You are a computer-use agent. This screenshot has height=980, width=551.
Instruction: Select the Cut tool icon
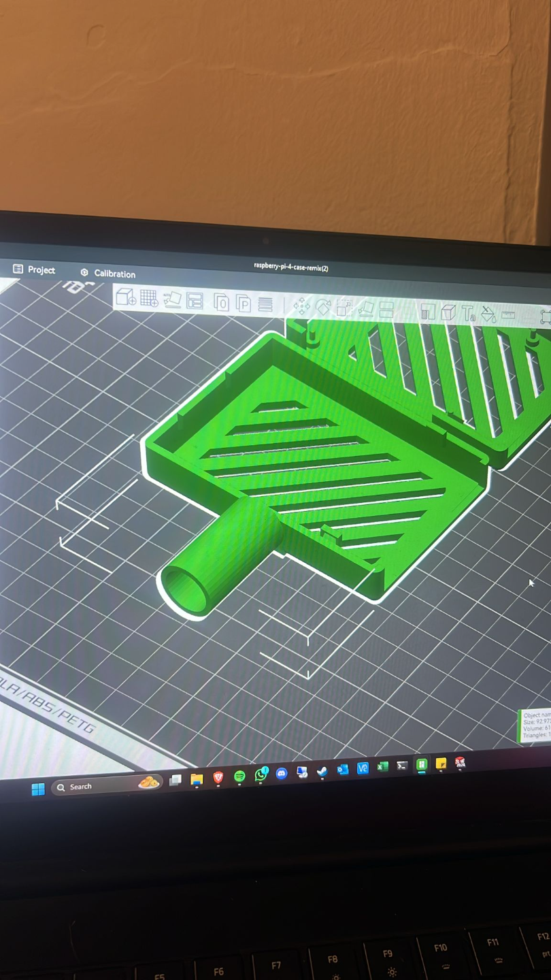click(386, 310)
